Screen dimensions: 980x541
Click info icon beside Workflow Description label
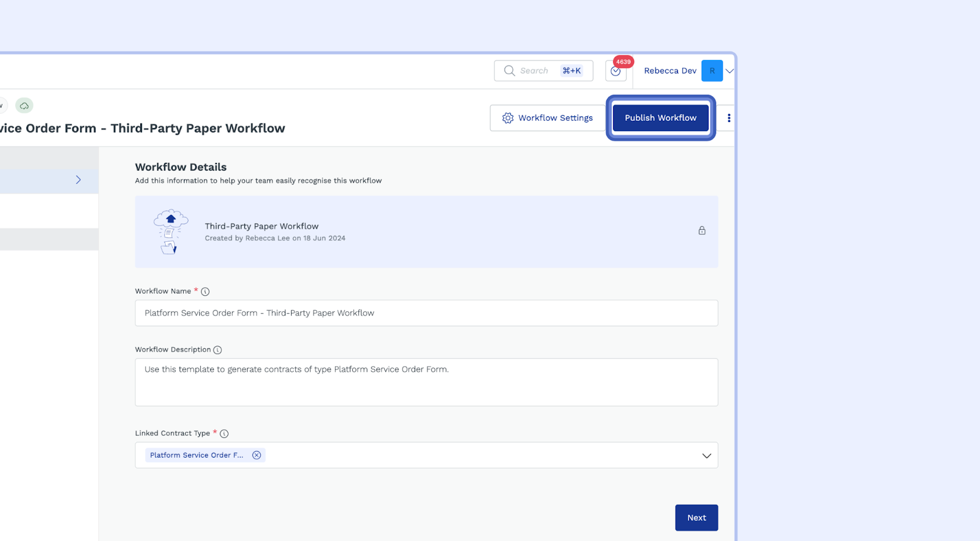(x=217, y=350)
